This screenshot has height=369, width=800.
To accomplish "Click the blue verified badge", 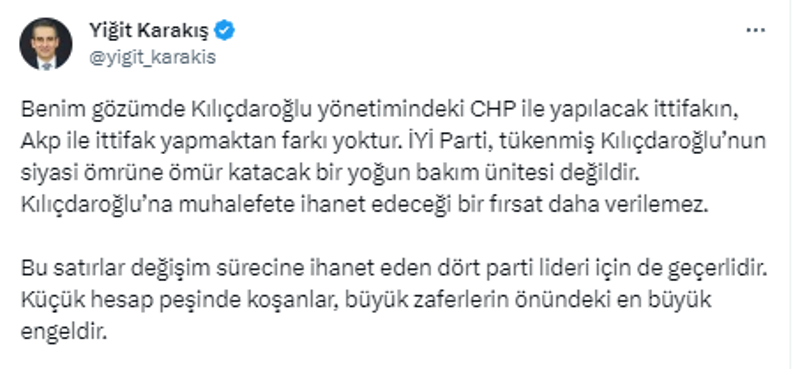I will click(x=224, y=31).
